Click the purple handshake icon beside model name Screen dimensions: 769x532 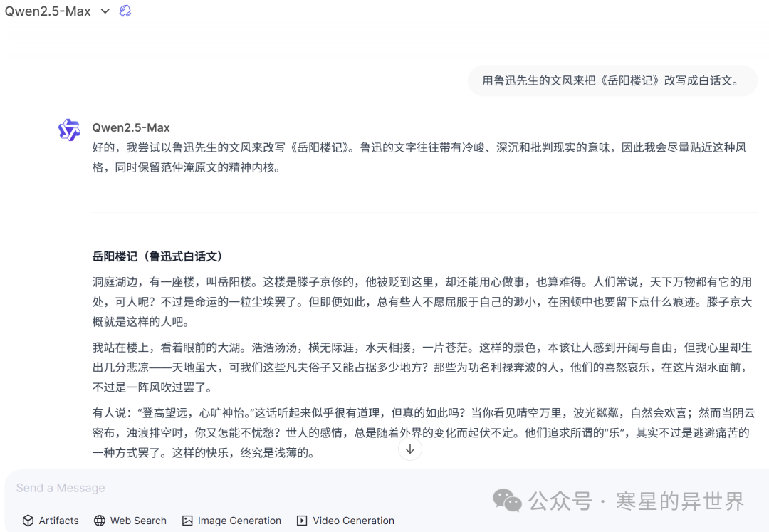(x=125, y=11)
